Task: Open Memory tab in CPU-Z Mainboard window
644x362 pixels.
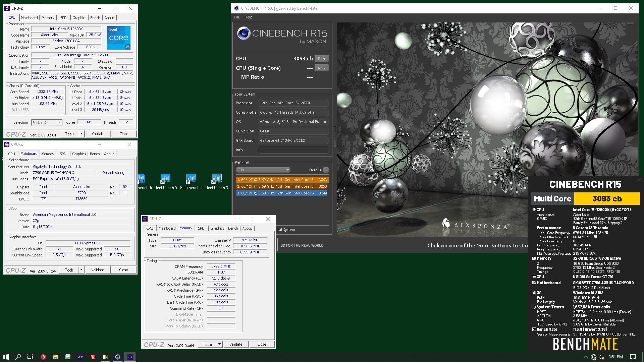Action: tap(47, 154)
